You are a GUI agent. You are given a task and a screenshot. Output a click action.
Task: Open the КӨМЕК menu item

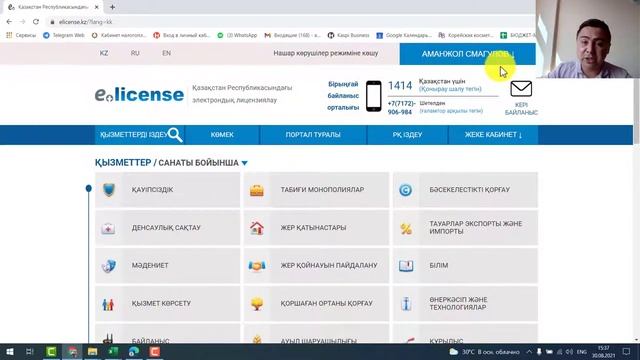tap(222, 135)
